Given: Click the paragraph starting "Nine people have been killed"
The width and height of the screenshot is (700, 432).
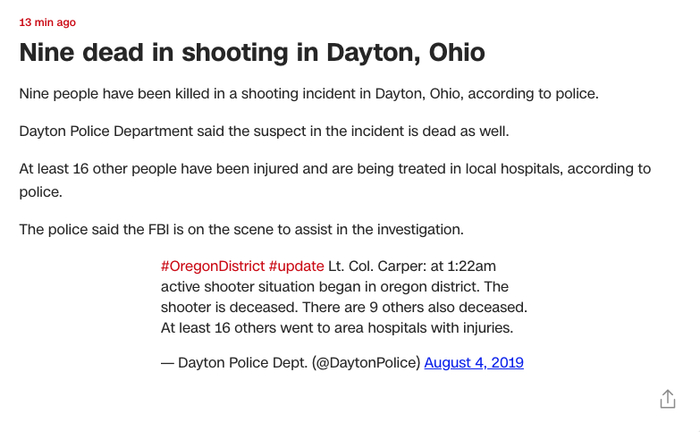Looking at the screenshot, I should click(308, 93).
